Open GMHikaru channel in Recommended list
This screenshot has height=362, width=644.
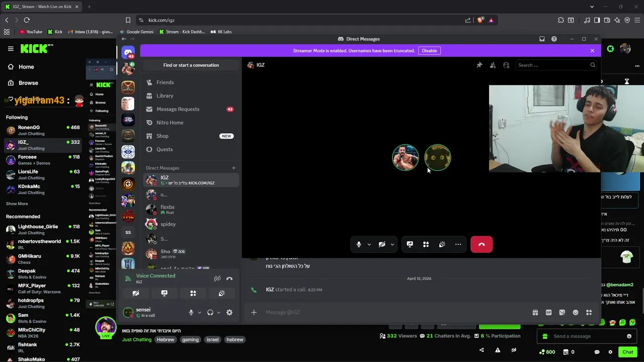[x=43, y=259]
